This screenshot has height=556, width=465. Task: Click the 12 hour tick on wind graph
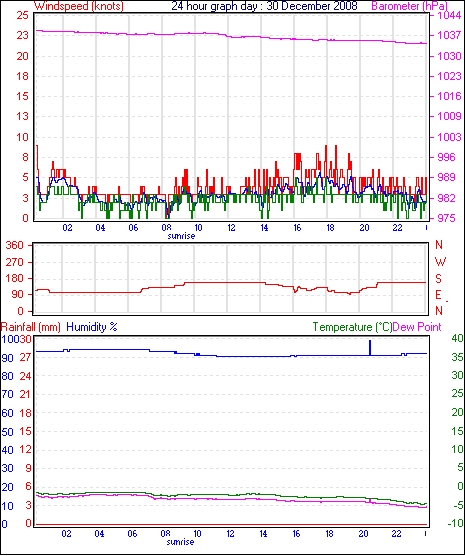[x=231, y=228]
